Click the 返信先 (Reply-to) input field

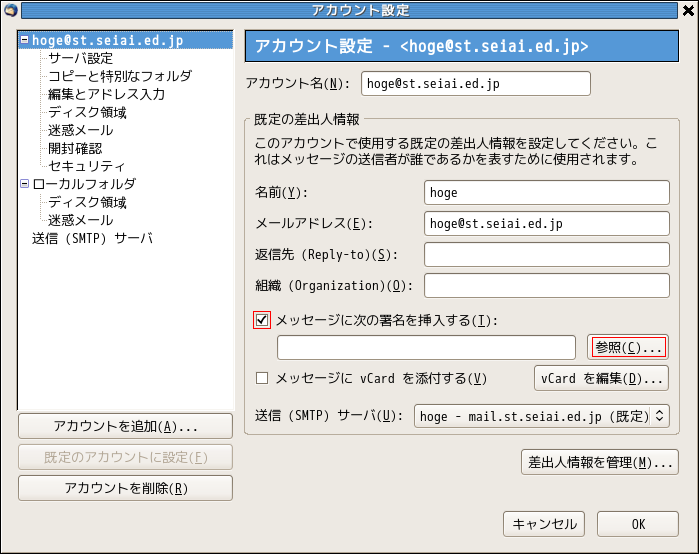pos(547,254)
